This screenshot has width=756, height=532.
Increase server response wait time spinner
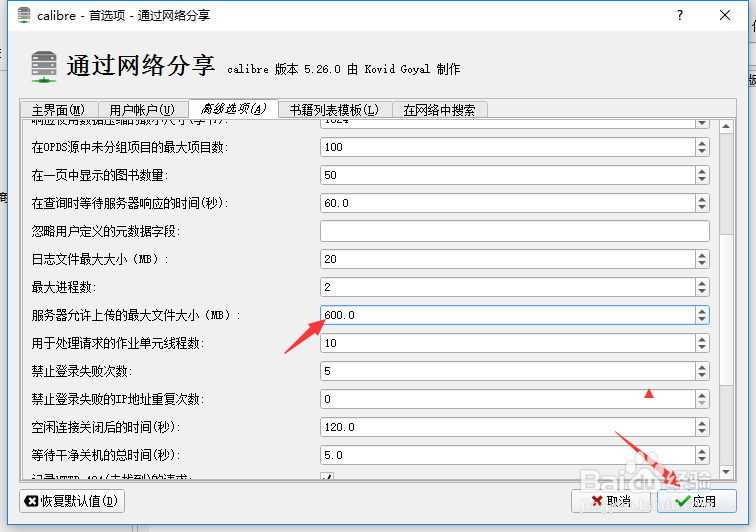[702, 199]
